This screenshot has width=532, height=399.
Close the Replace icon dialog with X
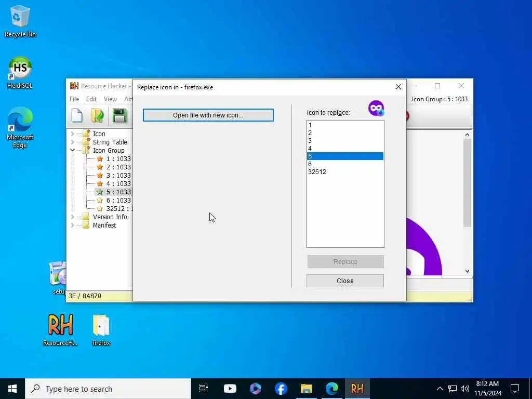click(x=398, y=87)
